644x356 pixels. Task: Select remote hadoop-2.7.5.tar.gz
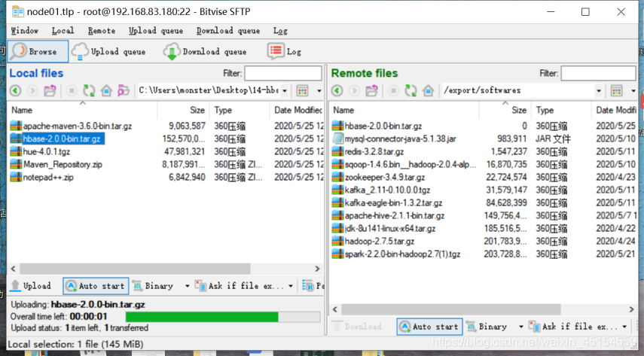tap(380, 242)
